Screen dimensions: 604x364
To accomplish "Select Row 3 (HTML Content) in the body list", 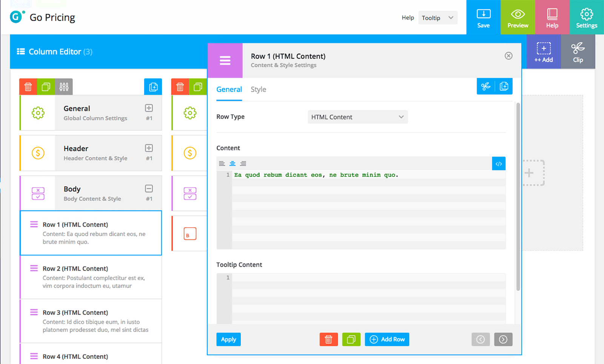I will point(91,321).
